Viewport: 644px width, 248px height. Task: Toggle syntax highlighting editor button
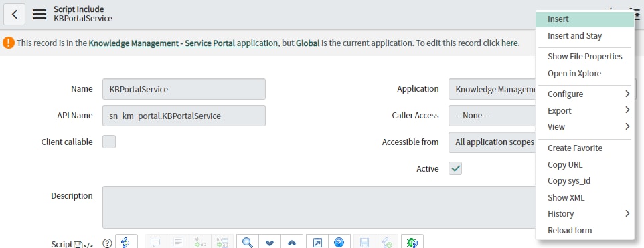point(126,242)
